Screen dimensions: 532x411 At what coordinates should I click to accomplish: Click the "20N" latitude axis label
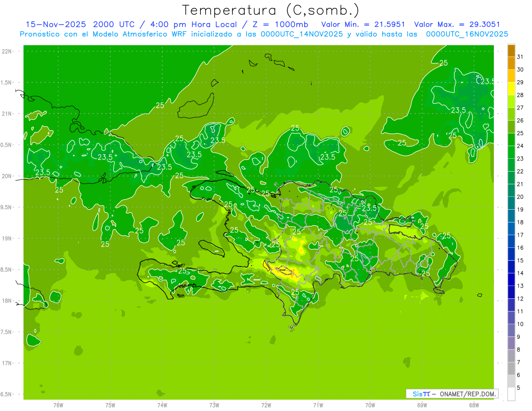(6, 176)
